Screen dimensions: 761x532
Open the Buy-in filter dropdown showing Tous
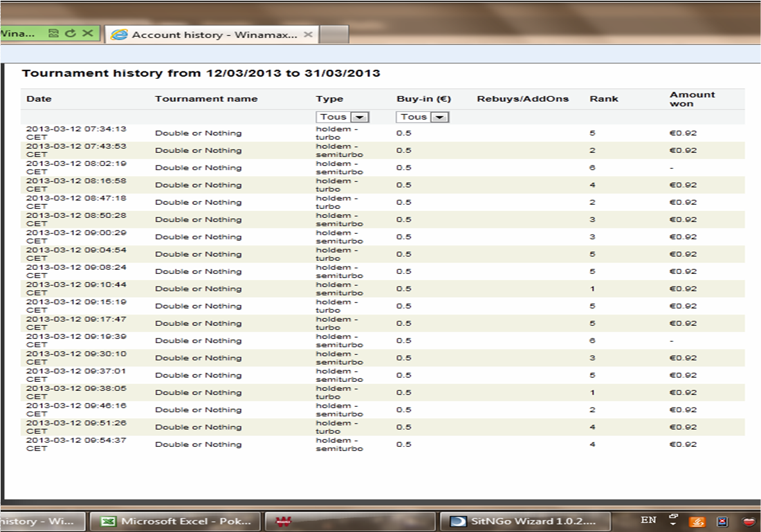[x=423, y=117]
